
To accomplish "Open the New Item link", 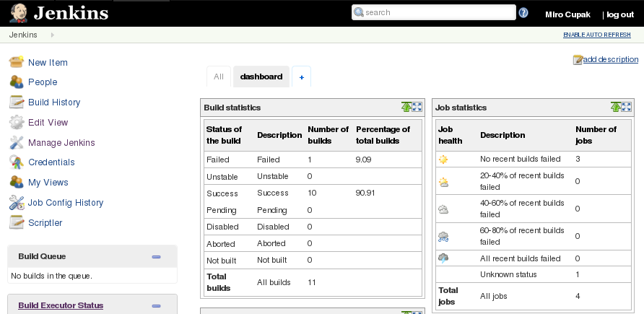I will coord(48,62).
